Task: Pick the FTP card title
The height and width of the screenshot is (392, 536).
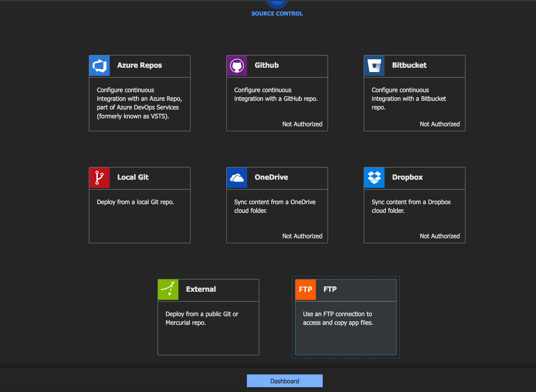Action: pyautogui.click(x=330, y=289)
